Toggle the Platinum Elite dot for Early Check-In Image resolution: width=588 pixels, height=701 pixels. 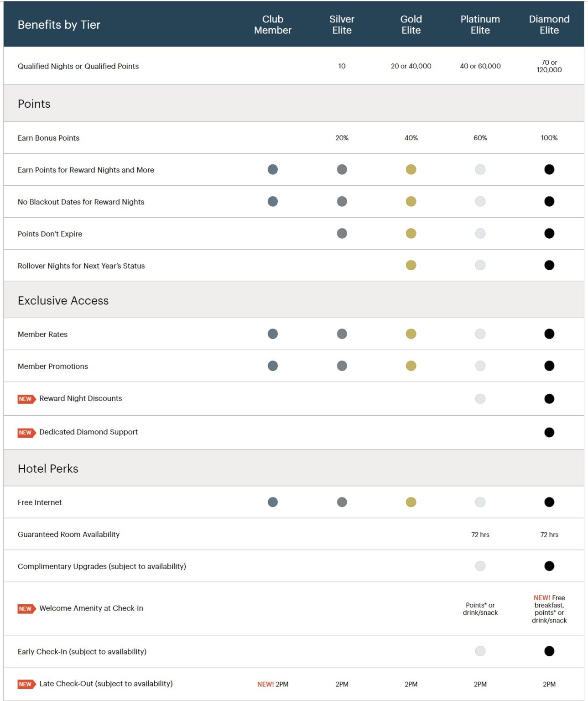point(480,651)
